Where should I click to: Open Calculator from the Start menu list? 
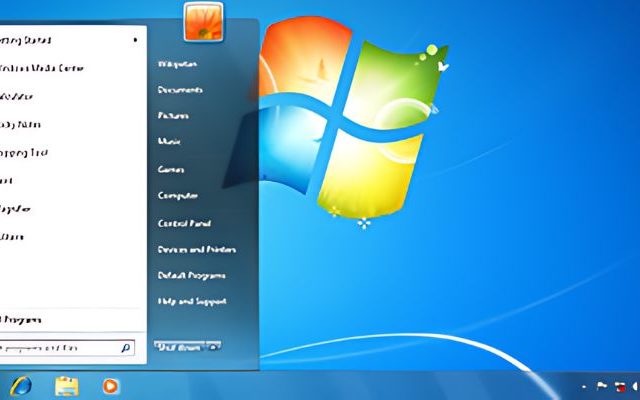coord(16,96)
